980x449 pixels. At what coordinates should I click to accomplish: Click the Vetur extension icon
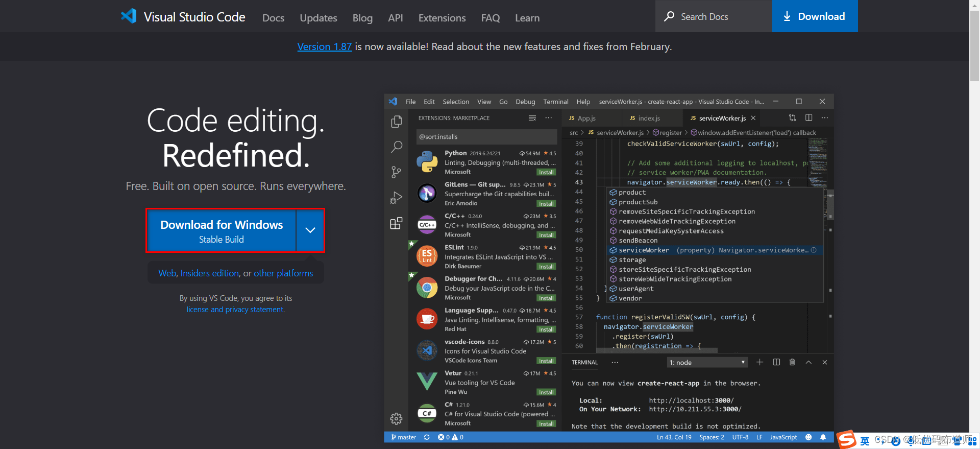pos(427,382)
